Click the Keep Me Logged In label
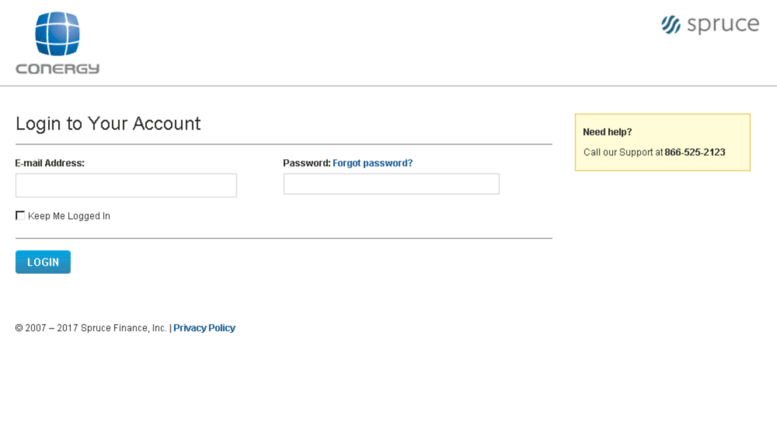The image size is (777, 423). (69, 216)
